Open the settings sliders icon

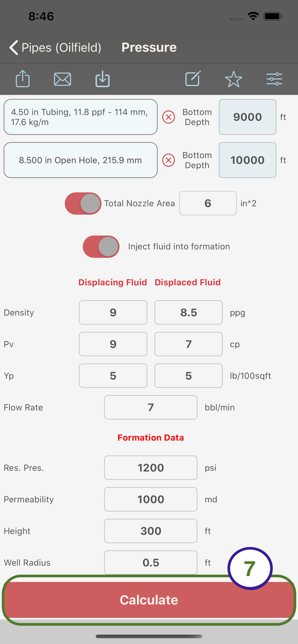(274, 79)
